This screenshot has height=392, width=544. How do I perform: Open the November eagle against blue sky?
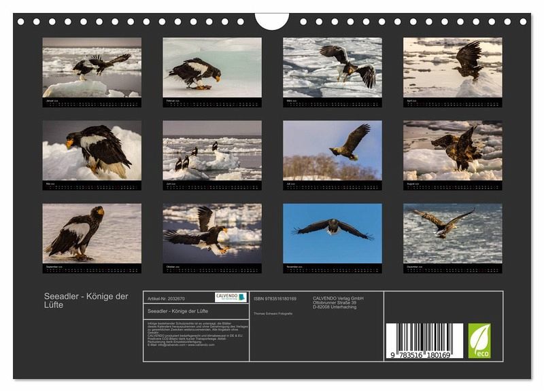tap(332, 234)
